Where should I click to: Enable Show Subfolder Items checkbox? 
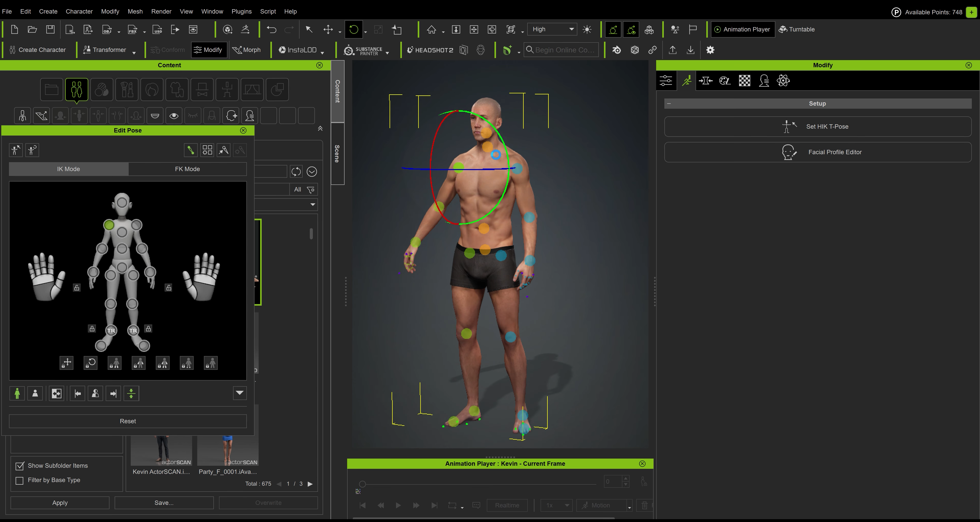19,466
